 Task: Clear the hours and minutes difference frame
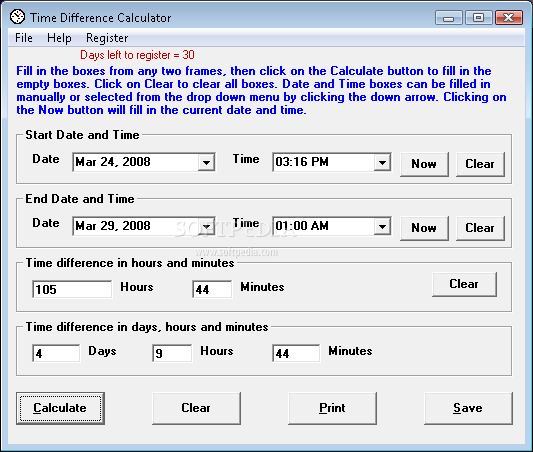pos(464,284)
